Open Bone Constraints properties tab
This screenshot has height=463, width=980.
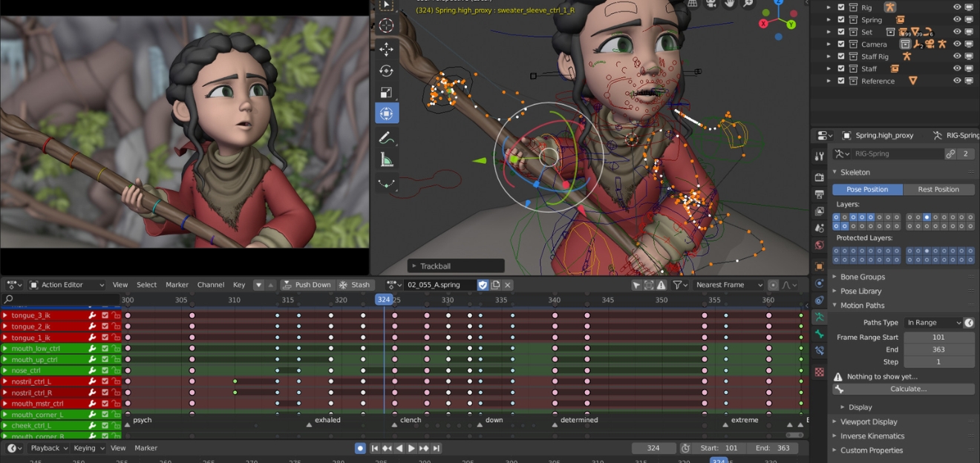(820, 351)
